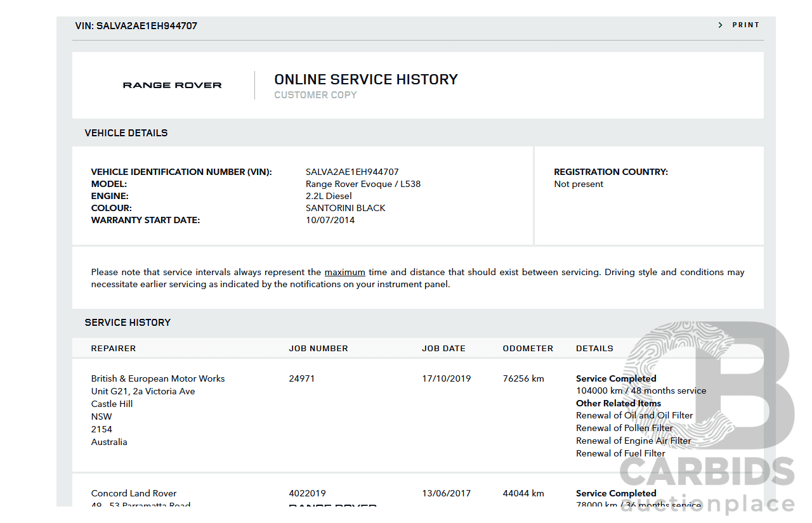Click the DETAILS column header

coord(594,348)
